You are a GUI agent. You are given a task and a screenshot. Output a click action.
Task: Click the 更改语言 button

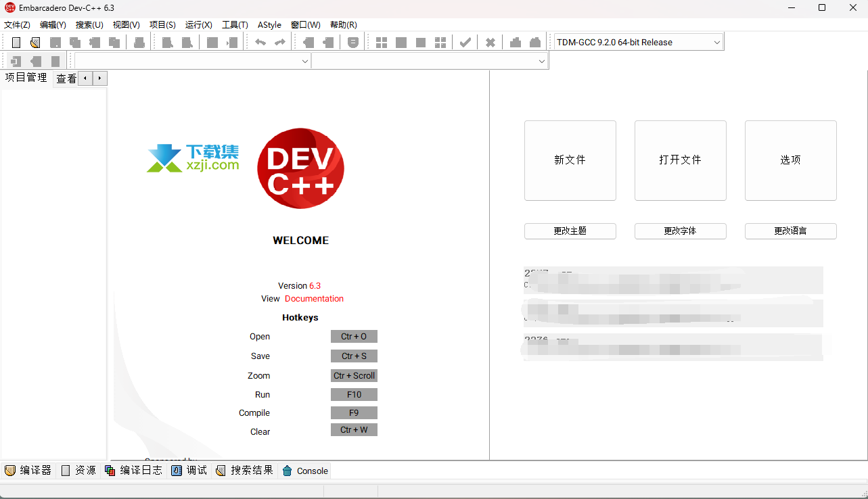pos(791,231)
